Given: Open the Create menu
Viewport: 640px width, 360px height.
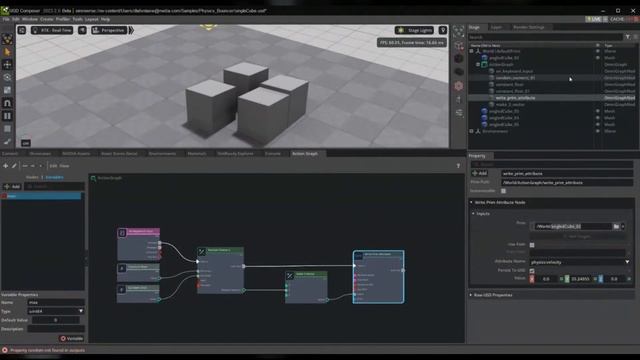Looking at the screenshot, I should pos(47,19).
